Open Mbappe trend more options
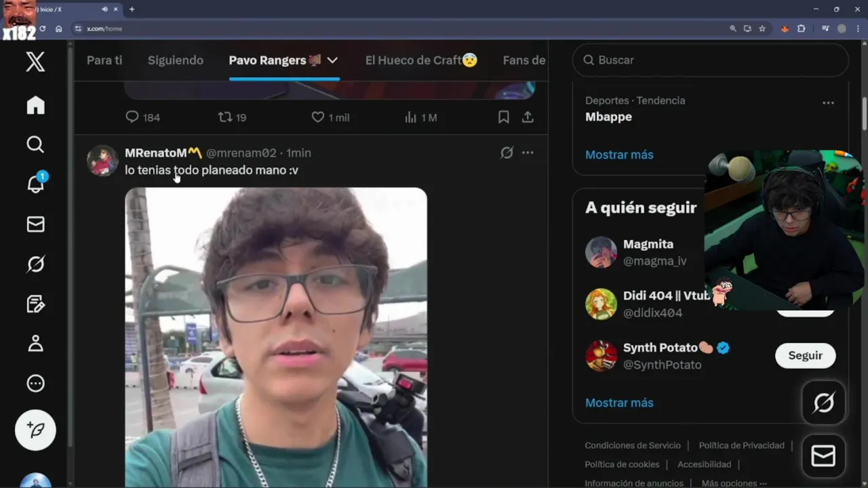Image resolution: width=868 pixels, height=488 pixels. click(x=828, y=103)
